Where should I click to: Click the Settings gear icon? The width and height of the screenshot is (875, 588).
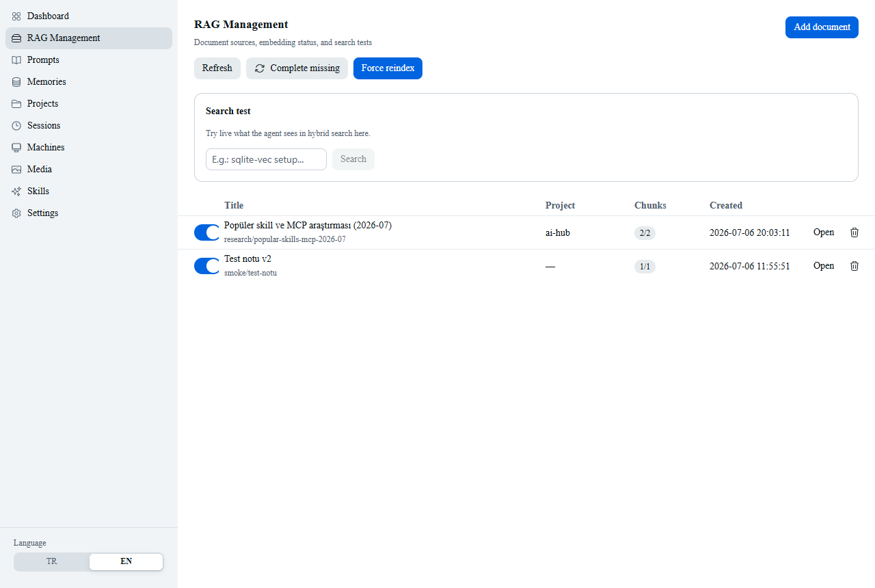[16, 213]
